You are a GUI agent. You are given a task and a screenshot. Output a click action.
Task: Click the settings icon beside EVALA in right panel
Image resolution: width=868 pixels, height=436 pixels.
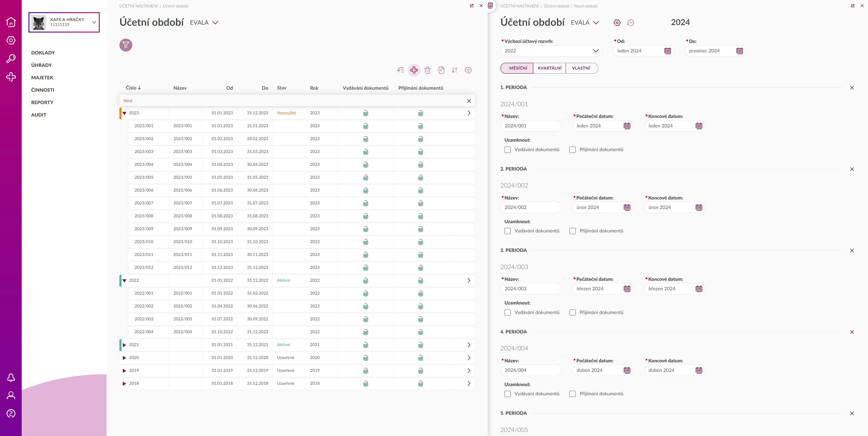click(x=617, y=23)
